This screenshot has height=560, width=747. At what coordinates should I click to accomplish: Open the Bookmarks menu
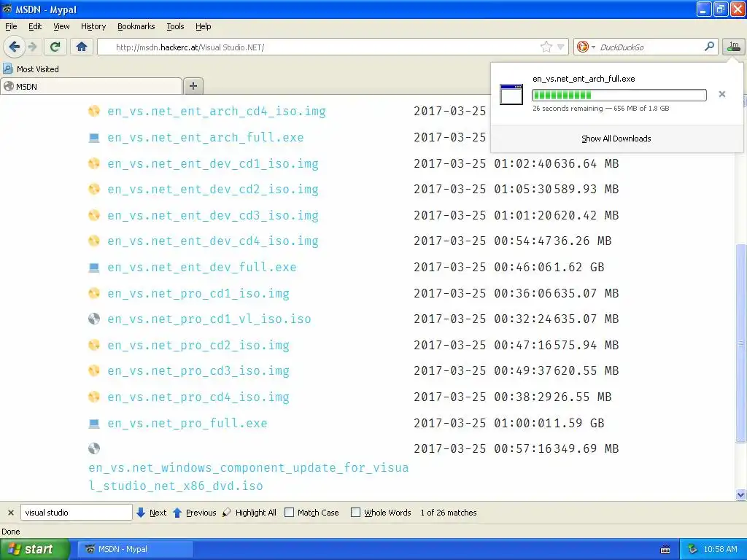[x=136, y=26]
